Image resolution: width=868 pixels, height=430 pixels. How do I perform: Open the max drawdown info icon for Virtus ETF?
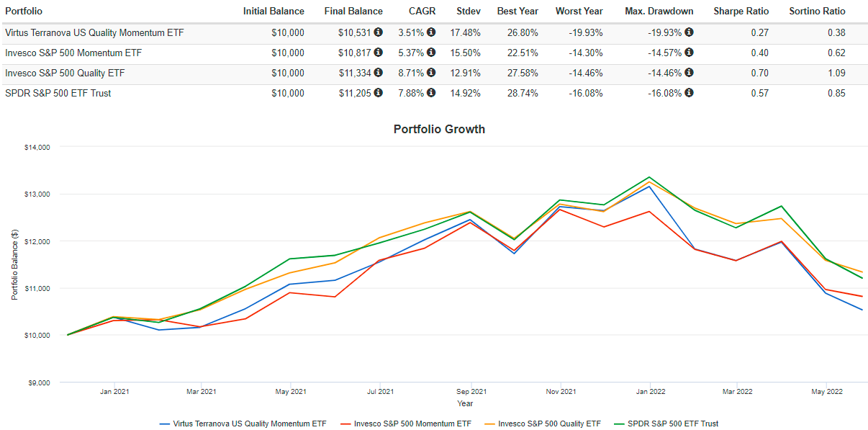click(x=689, y=32)
